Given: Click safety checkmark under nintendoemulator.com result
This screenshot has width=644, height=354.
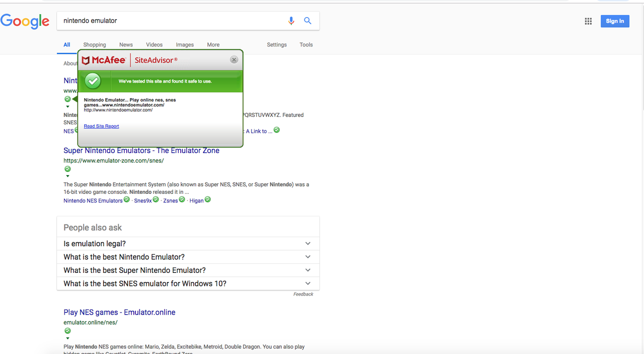Looking at the screenshot, I should point(67,99).
